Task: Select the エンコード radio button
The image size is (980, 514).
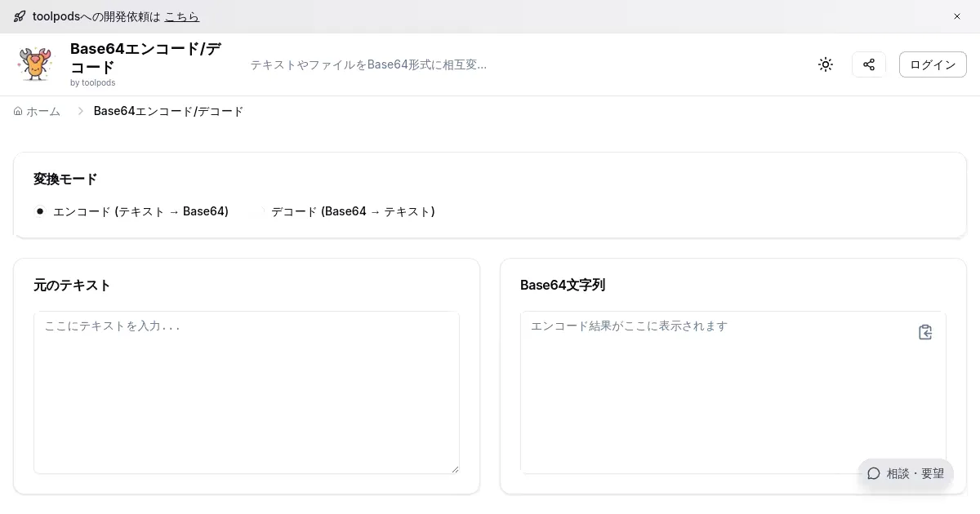Action: (x=40, y=211)
